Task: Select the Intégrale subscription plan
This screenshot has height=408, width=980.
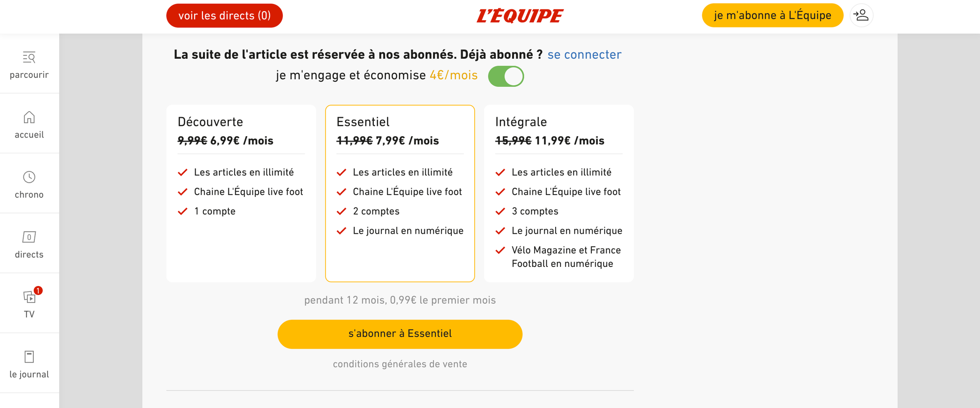Action: [559, 193]
